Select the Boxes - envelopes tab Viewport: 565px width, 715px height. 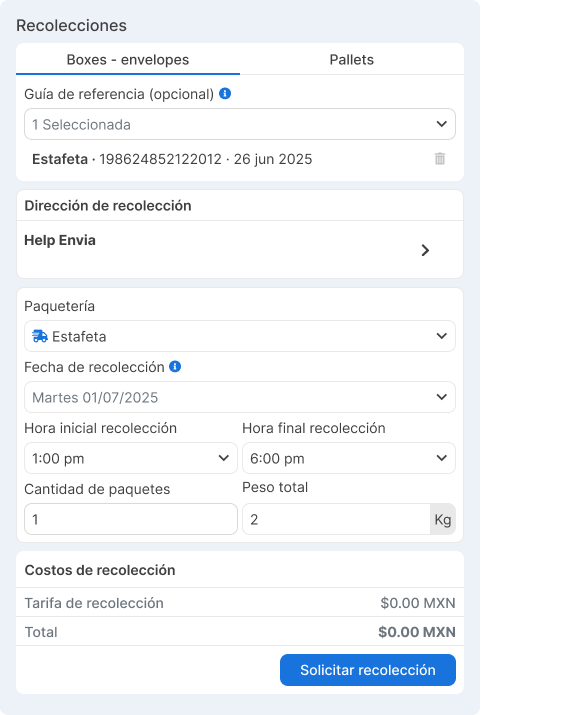128,59
